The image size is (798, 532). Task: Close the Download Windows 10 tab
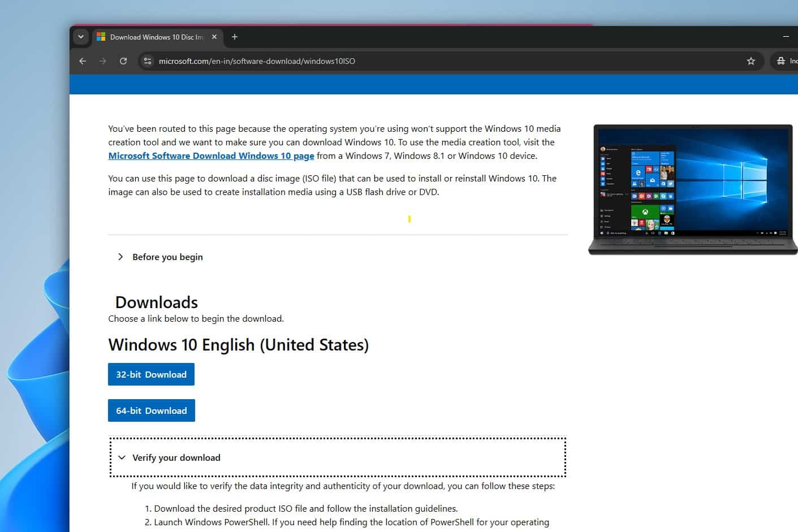tap(214, 37)
